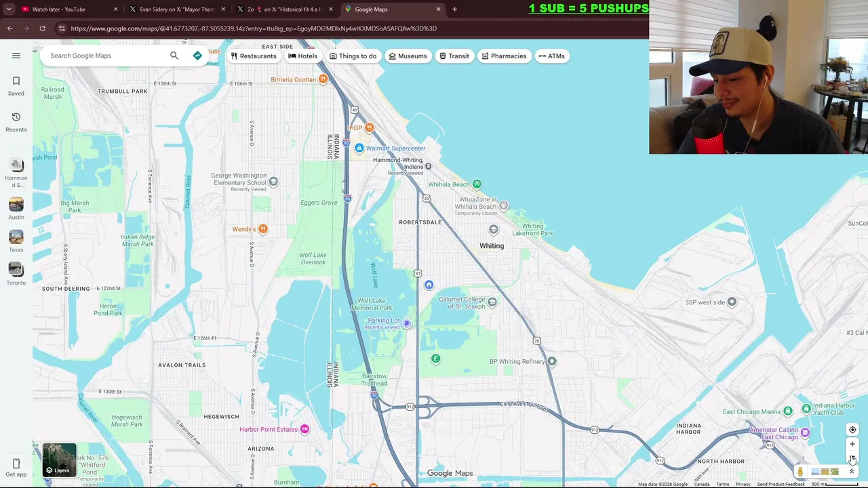Filter map by Hotels
This screenshot has width=868, height=488.
click(x=302, y=56)
